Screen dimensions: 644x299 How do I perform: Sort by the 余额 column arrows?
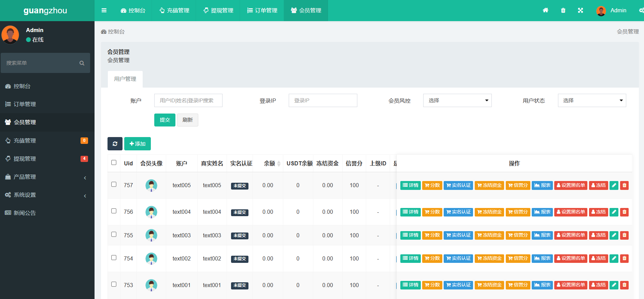click(x=278, y=164)
